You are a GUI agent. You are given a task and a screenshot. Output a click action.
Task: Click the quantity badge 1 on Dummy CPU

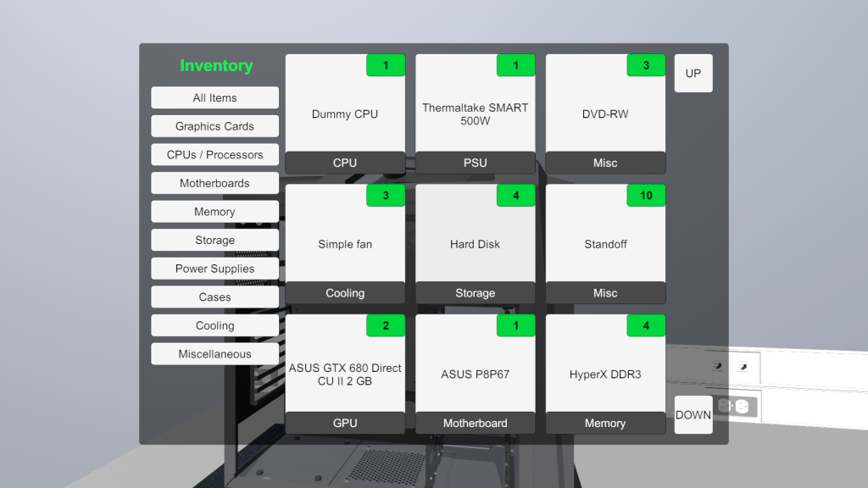click(386, 65)
